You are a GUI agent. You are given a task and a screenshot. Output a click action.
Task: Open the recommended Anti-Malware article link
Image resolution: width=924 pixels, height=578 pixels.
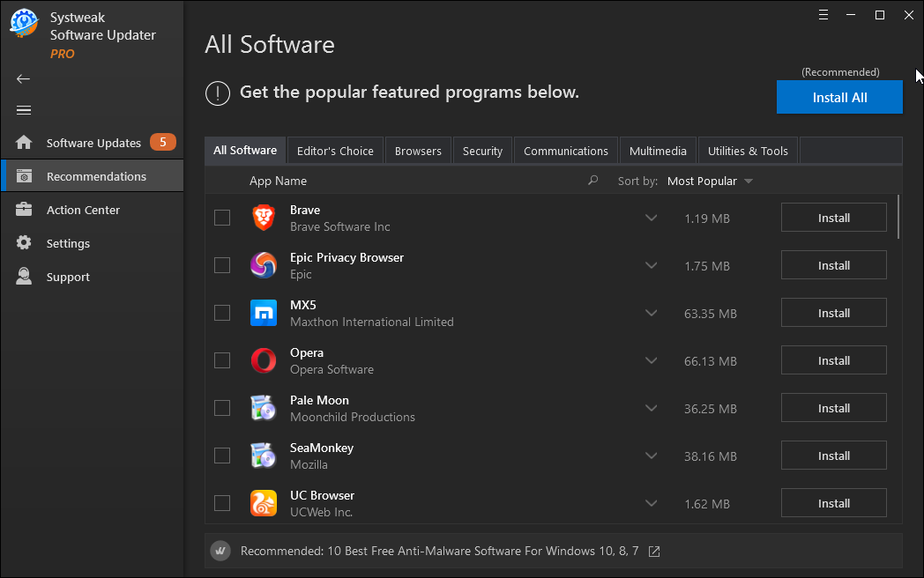pos(440,551)
